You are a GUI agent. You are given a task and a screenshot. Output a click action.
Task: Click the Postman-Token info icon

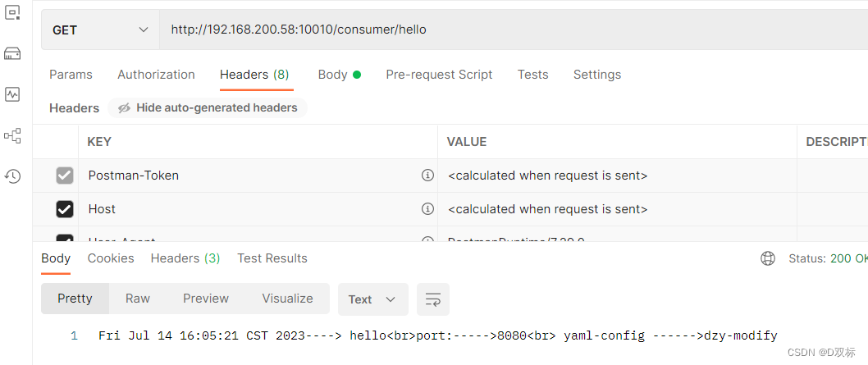coord(427,176)
